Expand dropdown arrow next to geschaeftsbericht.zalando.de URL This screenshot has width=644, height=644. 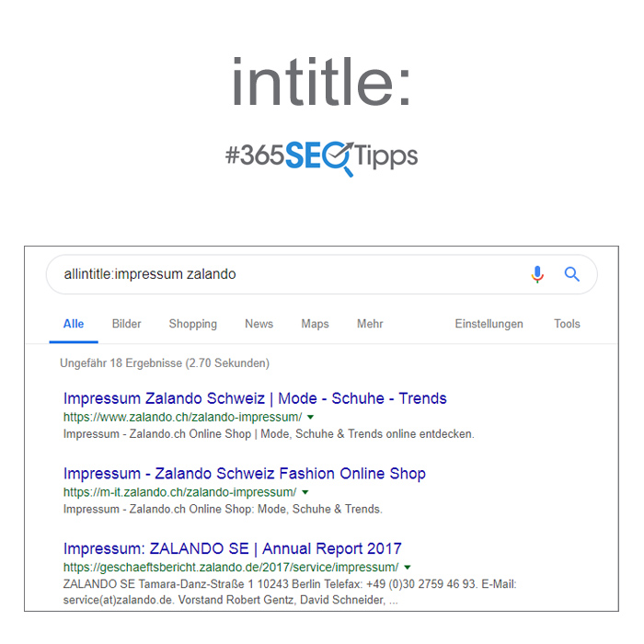click(x=408, y=568)
